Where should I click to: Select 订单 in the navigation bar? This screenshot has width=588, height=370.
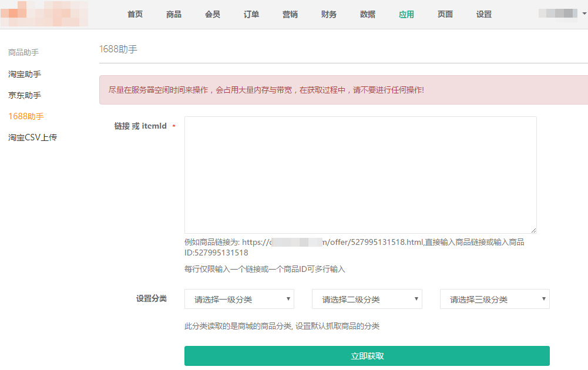251,14
